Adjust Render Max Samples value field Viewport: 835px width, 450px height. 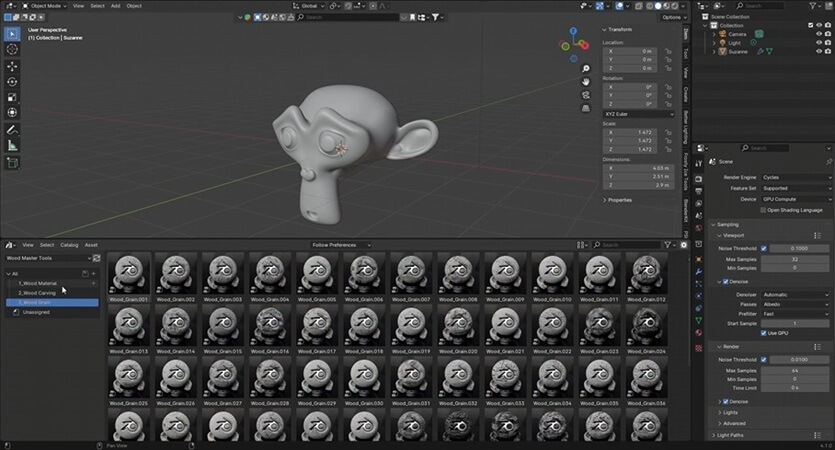click(x=795, y=370)
